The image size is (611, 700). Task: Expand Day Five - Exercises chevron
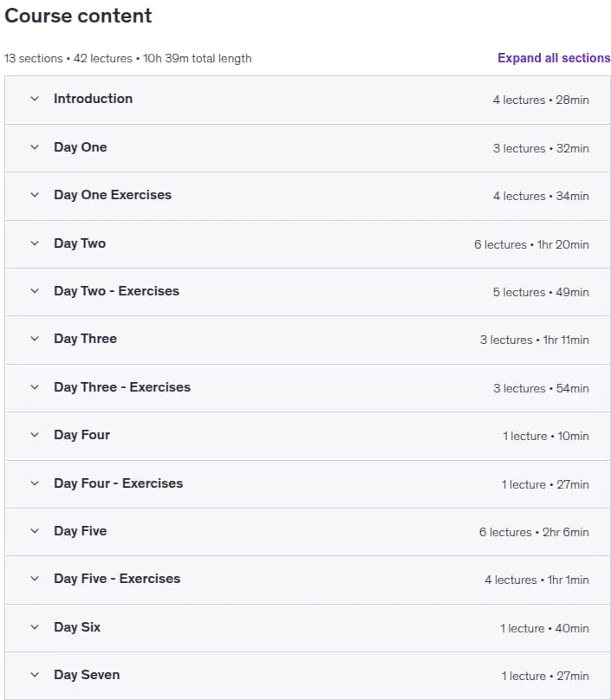(35, 579)
